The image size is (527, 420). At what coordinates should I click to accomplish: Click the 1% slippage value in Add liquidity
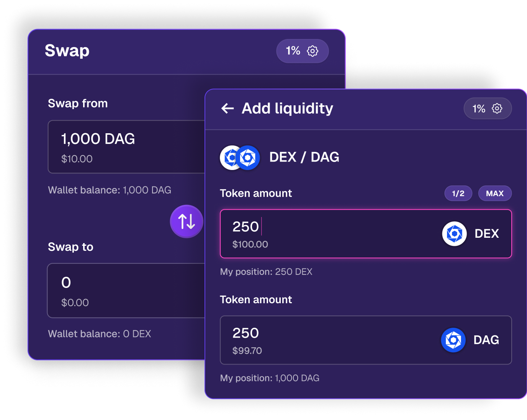point(479,109)
